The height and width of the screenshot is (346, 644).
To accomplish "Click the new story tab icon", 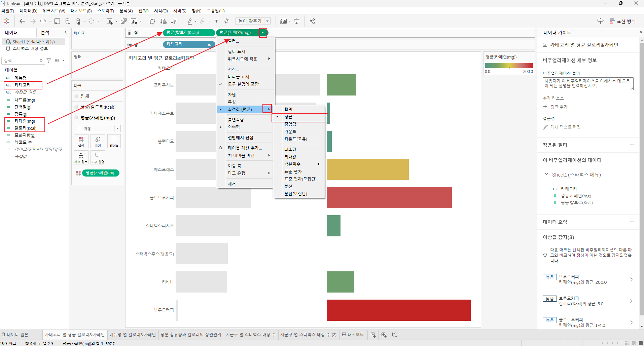I will 394,335.
